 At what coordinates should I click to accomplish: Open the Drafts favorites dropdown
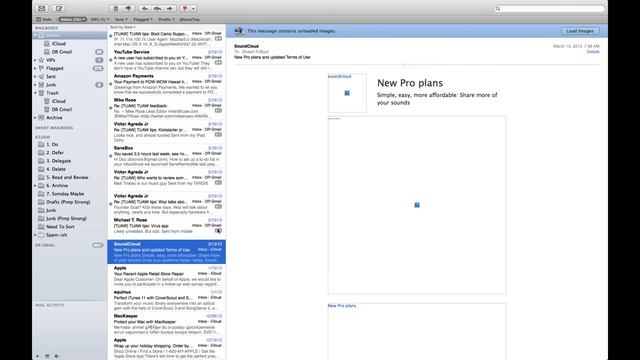pyautogui.click(x=166, y=19)
